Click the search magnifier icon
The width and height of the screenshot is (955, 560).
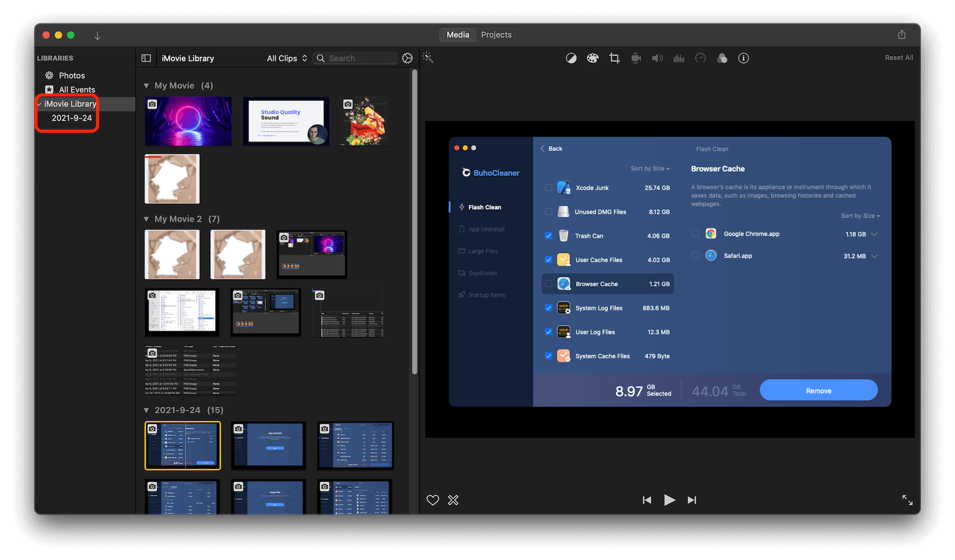pyautogui.click(x=321, y=58)
